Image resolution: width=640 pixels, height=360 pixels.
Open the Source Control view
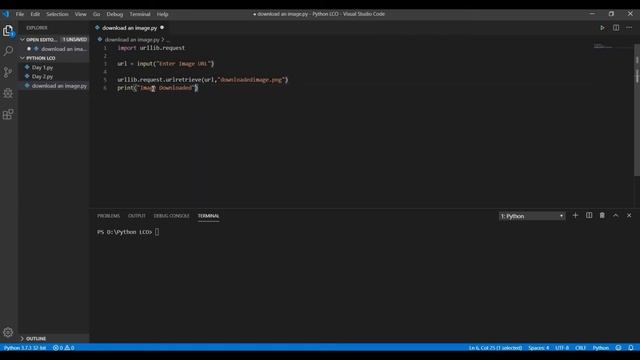8,72
